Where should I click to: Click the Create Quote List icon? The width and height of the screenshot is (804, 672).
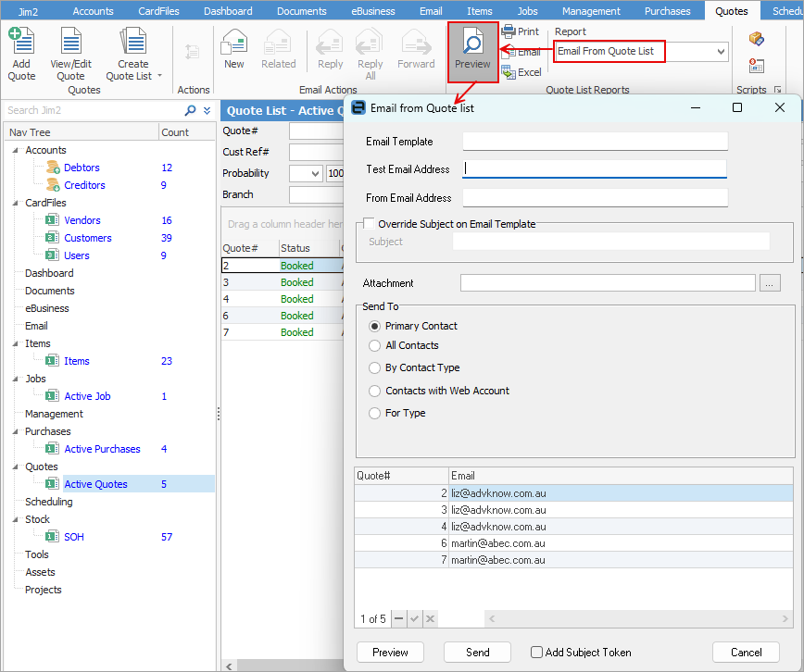coord(133,43)
